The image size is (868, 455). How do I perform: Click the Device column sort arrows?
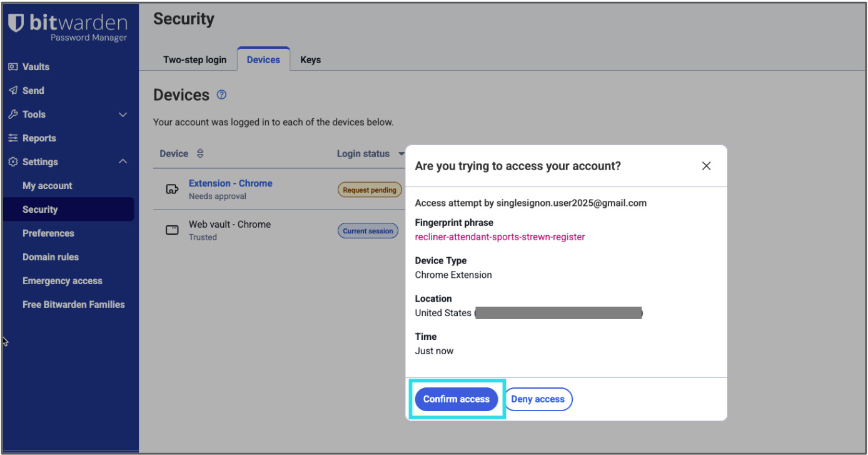point(199,153)
